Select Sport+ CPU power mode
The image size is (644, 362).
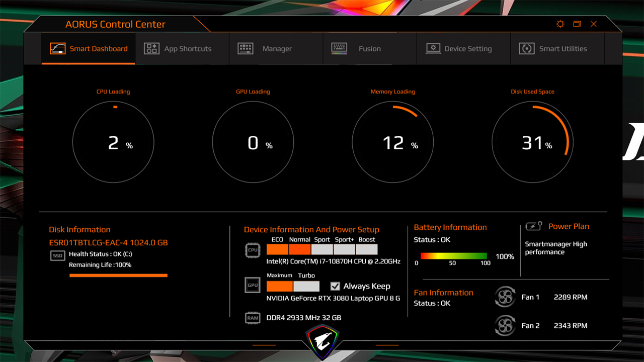pos(344,249)
